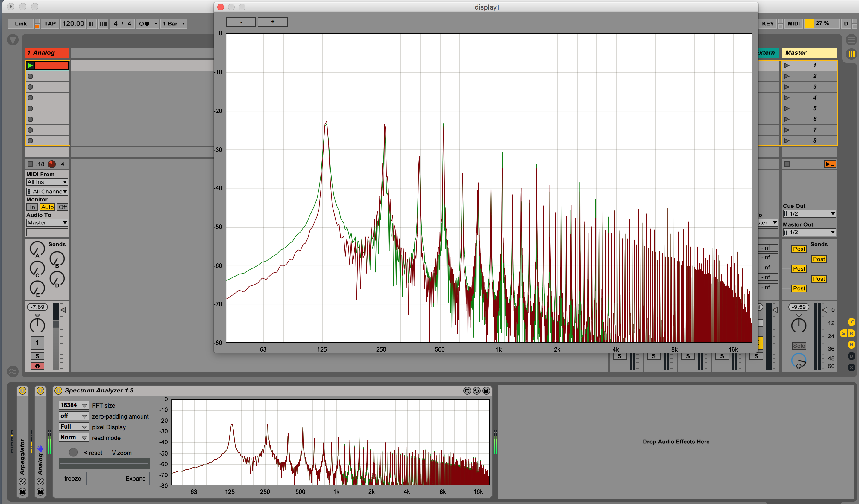Toggle the Spectrum Analyzer device activator
The image size is (859, 504).
tap(58, 391)
